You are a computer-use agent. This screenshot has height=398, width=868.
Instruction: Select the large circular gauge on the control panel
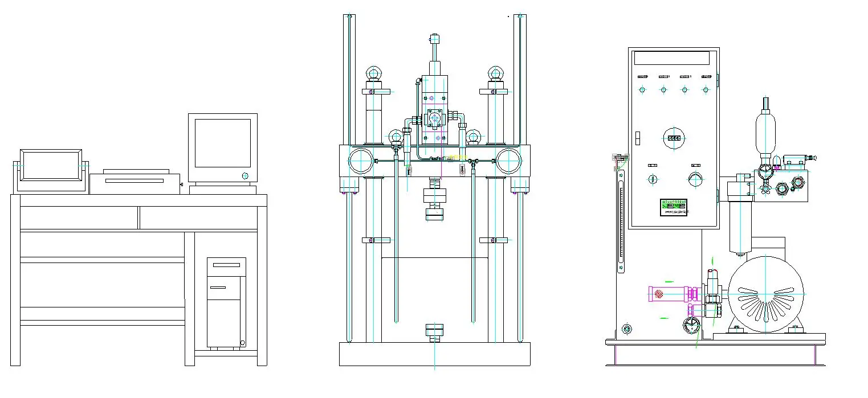tap(674, 137)
